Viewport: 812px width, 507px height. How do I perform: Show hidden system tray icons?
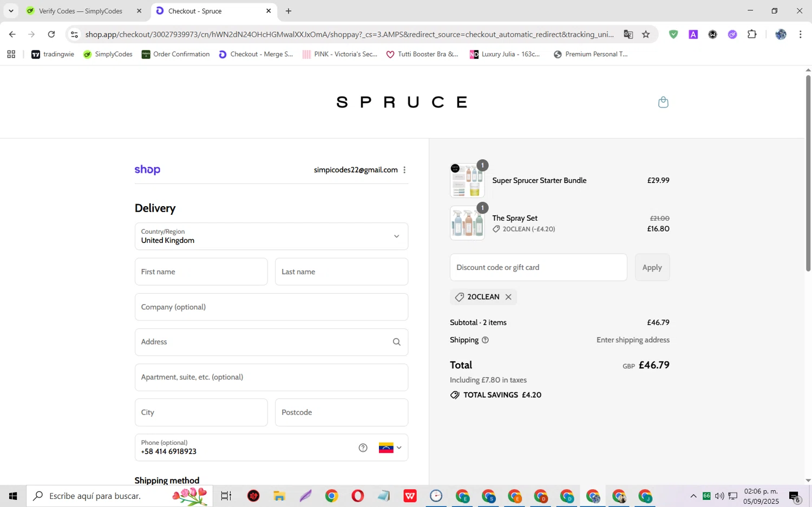point(693,496)
